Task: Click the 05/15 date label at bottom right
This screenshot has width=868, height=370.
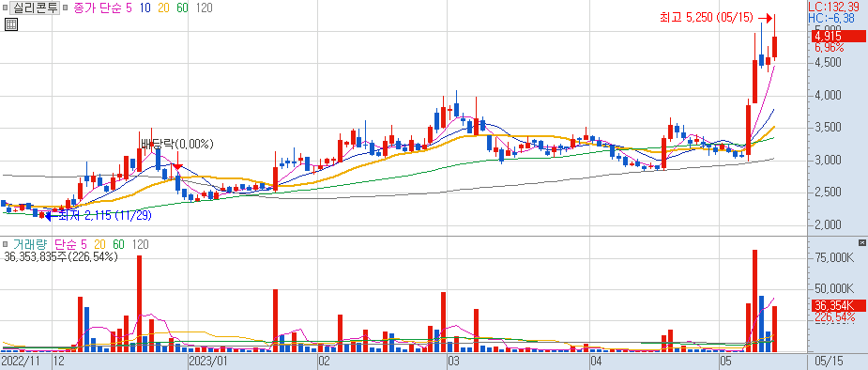Action: (x=830, y=362)
